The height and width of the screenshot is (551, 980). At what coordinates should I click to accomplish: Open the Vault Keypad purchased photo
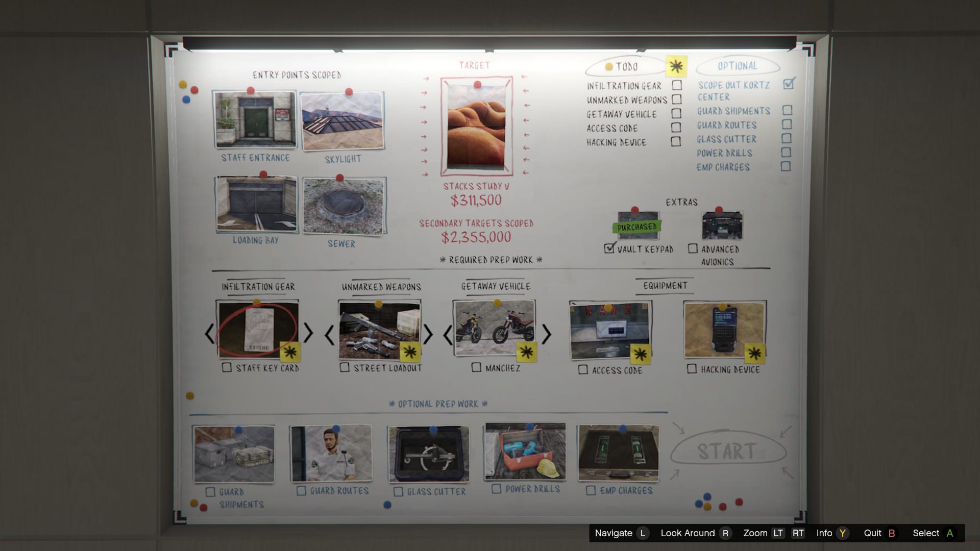(x=638, y=225)
